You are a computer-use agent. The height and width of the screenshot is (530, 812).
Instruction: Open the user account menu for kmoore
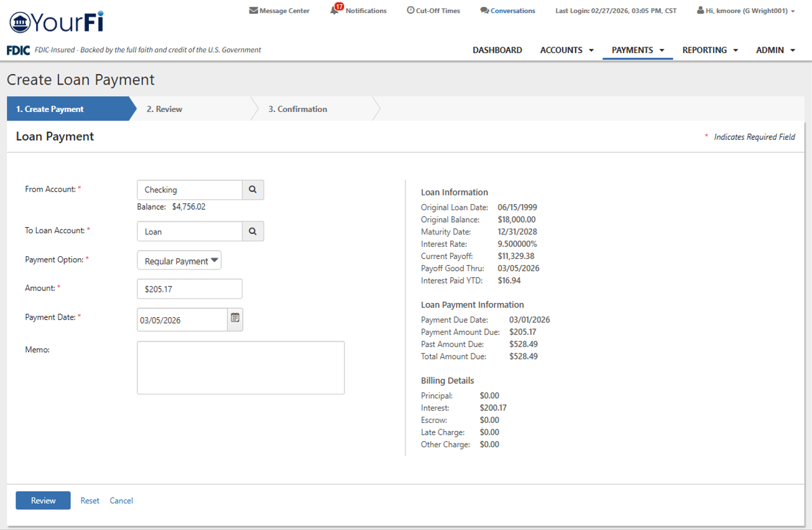click(746, 11)
